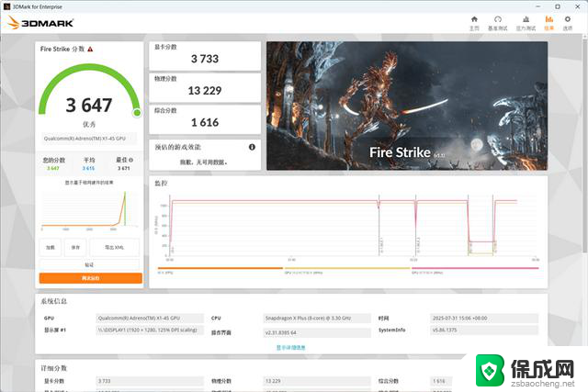Click detailed physics score field 13 229
Image resolution: width=588 pixels, height=392 pixels.
pos(317,381)
